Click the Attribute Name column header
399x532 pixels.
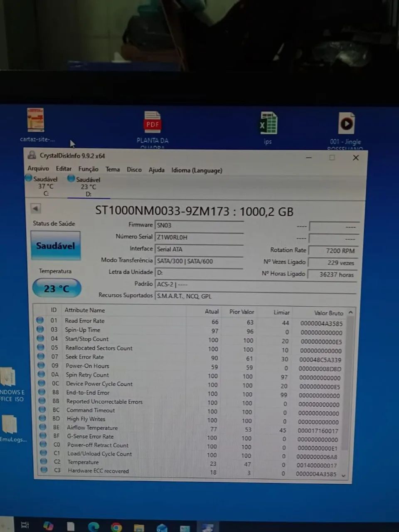pyautogui.click(x=85, y=310)
